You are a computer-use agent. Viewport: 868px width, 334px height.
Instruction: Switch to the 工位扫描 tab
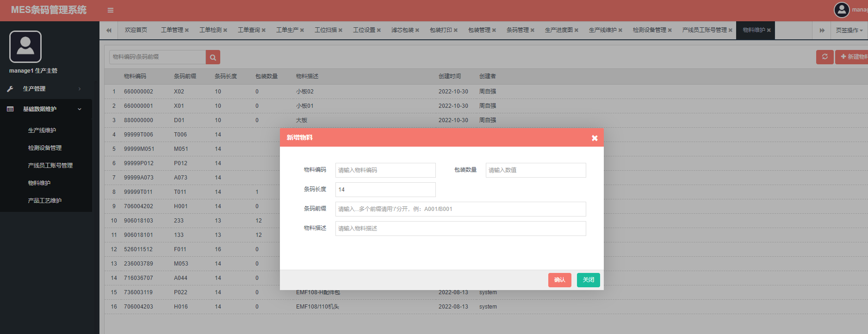326,30
